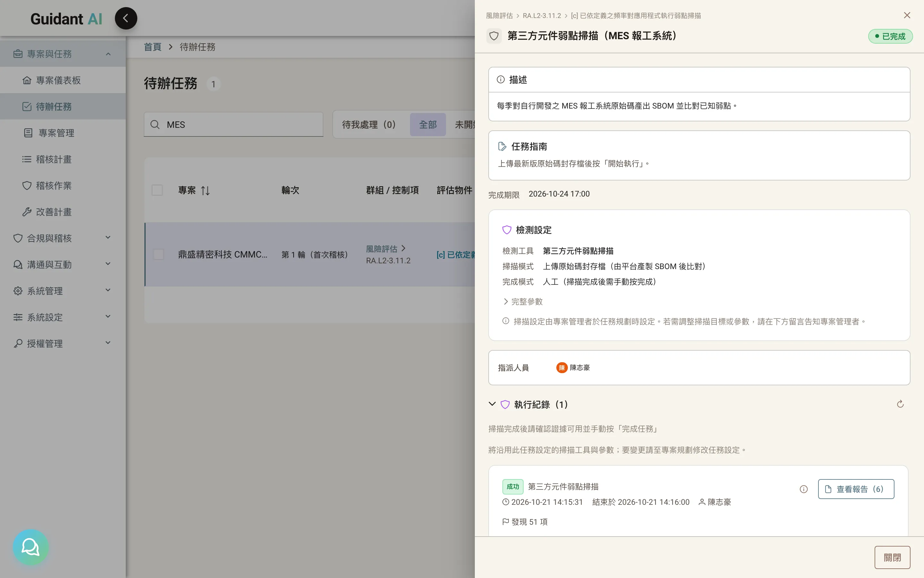Screen dimensions: 924x578
Task: Open the chat assistant bubble
Action: 30,547
